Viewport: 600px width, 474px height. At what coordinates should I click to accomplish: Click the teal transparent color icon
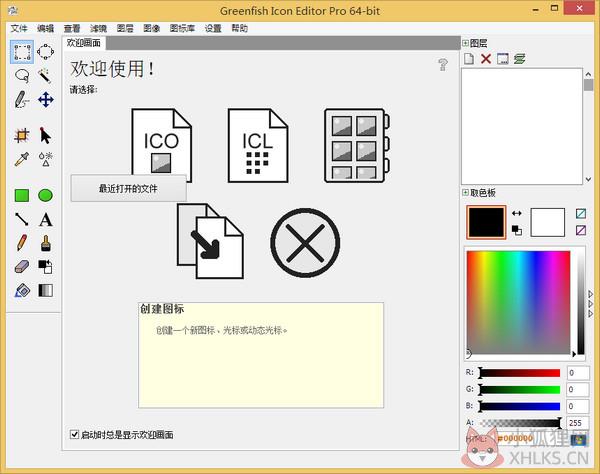[x=581, y=213]
